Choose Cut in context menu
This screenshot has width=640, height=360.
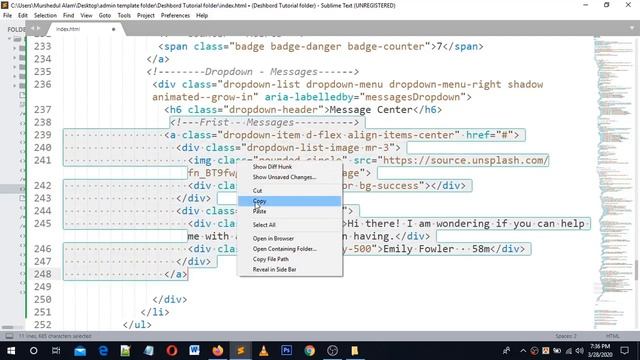coord(290,191)
